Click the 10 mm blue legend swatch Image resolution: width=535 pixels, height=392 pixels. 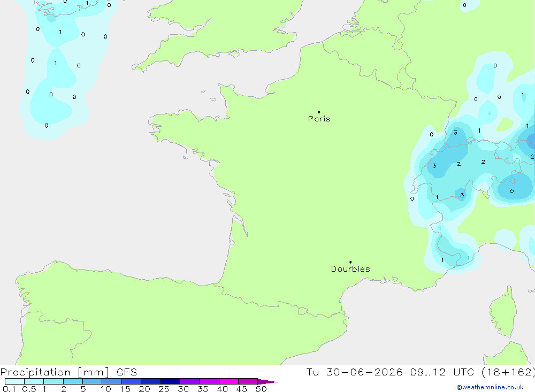(x=112, y=381)
